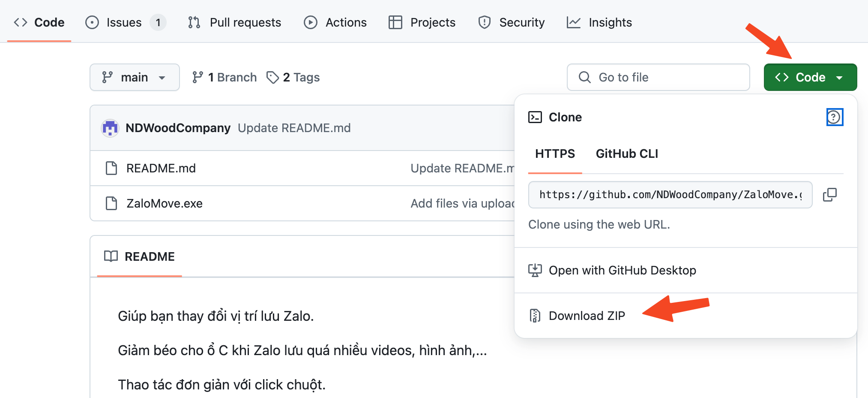Screen dimensions: 868x398
Task: Click the Go to file magnifier icon
Action: tap(585, 77)
